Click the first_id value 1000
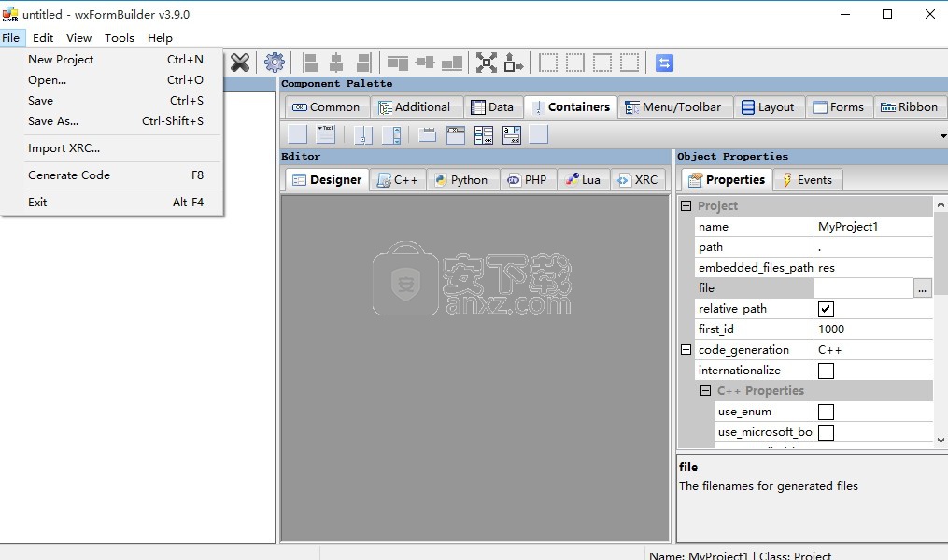 (x=873, y=329)
